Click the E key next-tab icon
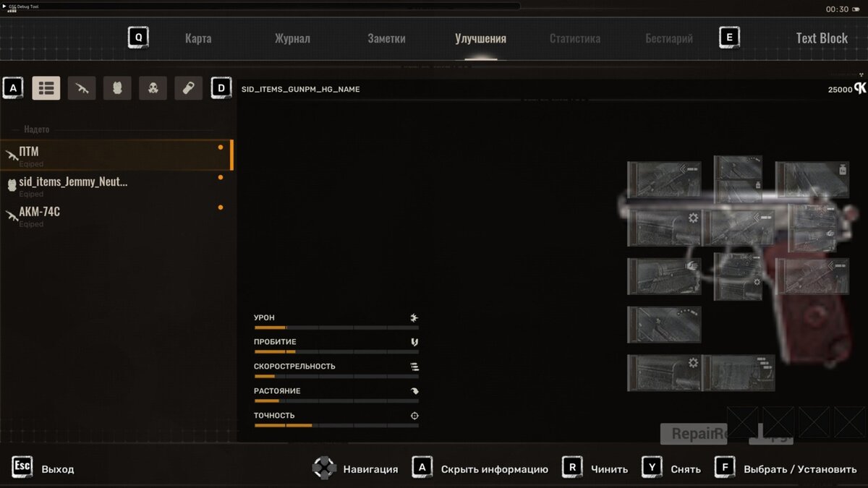868x488 pixels. [729, 38]
